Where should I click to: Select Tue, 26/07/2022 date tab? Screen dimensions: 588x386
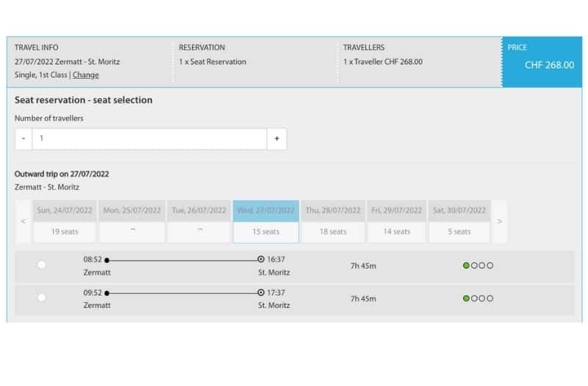click(198, 221)
